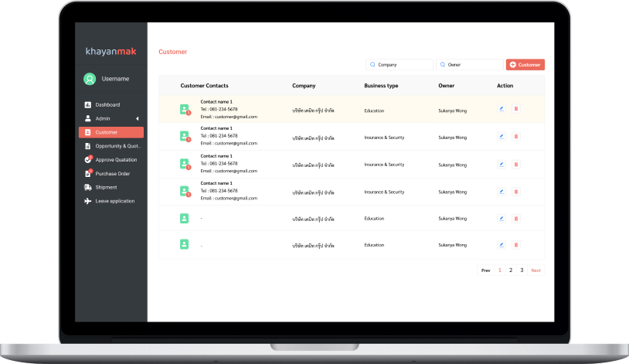Click the khayanmak logo
Viewport: 629px width, 364px height.
click(110, 52)
